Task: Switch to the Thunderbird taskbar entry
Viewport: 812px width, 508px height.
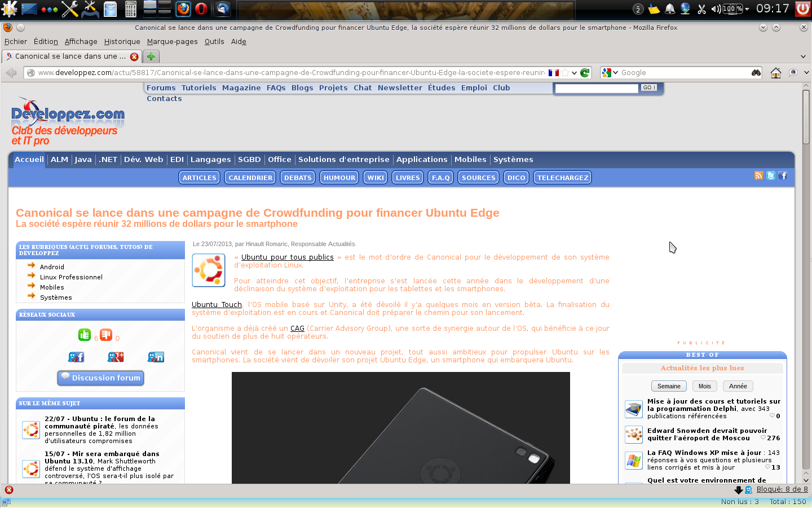Action: click(223, 9)
